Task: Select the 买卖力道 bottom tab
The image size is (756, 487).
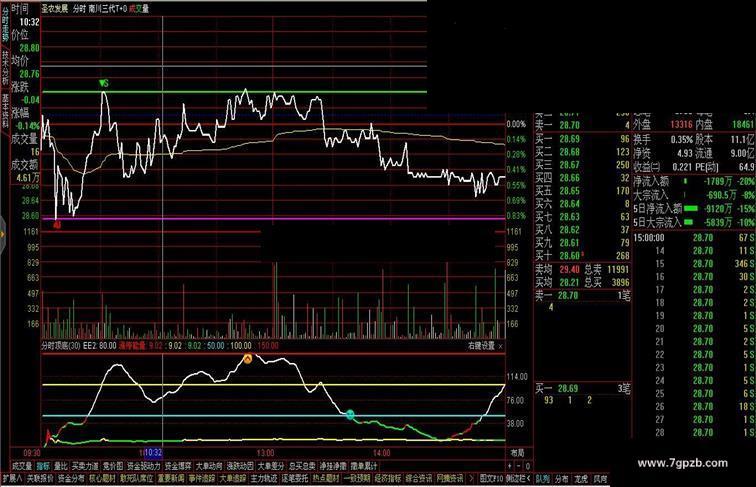Action: coord(85,466)
